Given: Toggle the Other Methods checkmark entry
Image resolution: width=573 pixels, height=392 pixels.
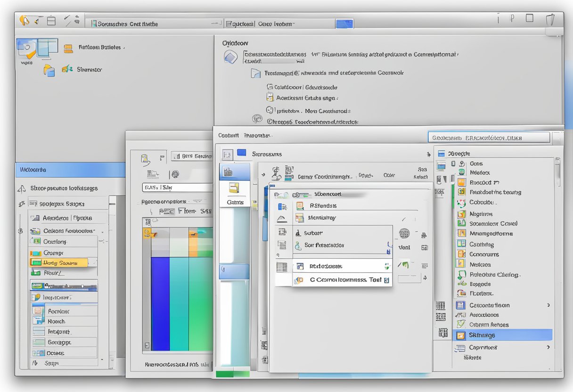Looking at the screenshot, I should [x=484, y=325].
